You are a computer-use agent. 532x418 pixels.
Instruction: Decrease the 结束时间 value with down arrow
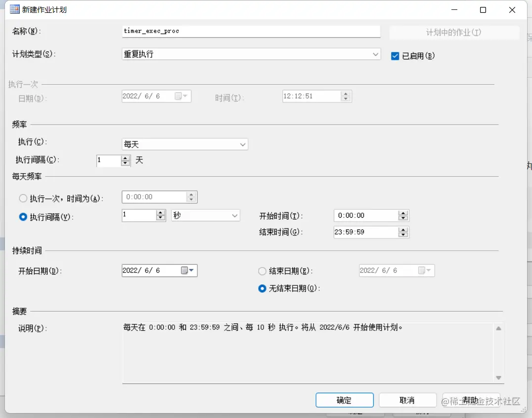pos(403,234)
